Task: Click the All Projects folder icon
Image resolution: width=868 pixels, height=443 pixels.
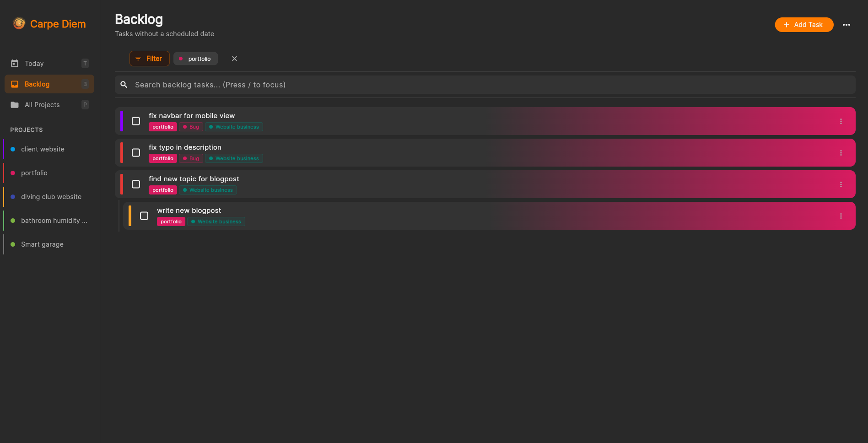Action: 15,105
